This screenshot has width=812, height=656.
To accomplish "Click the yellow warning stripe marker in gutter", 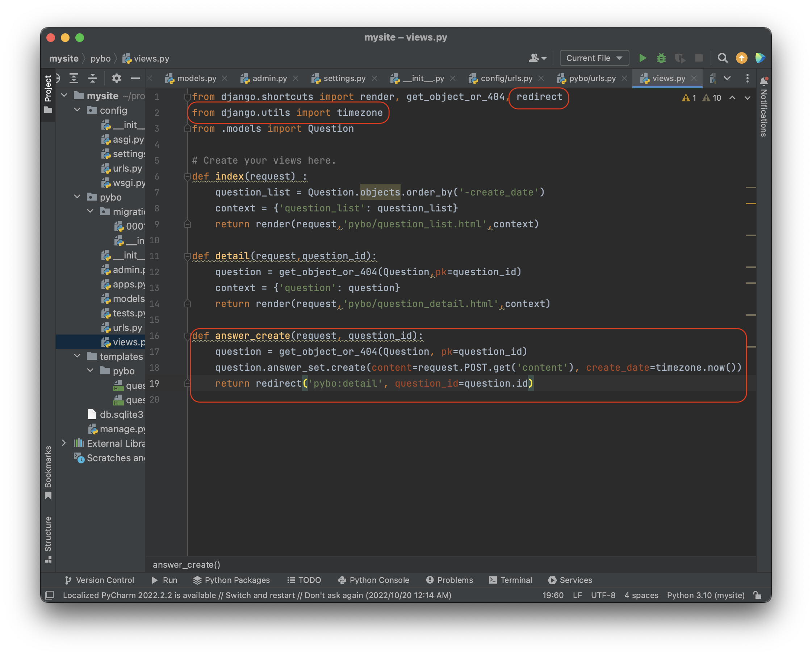I will [751, 203].
